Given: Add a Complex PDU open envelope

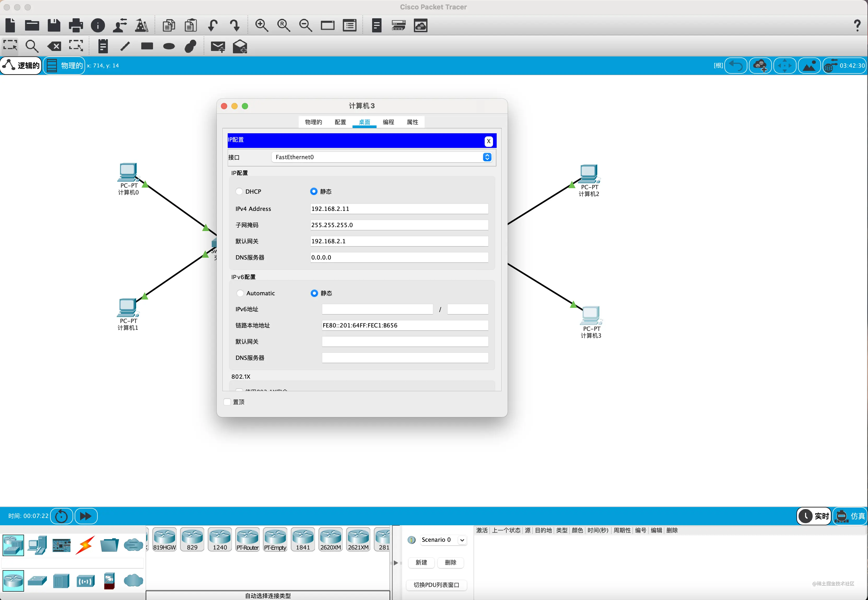Looking at the screenshot, I should 240,47.
